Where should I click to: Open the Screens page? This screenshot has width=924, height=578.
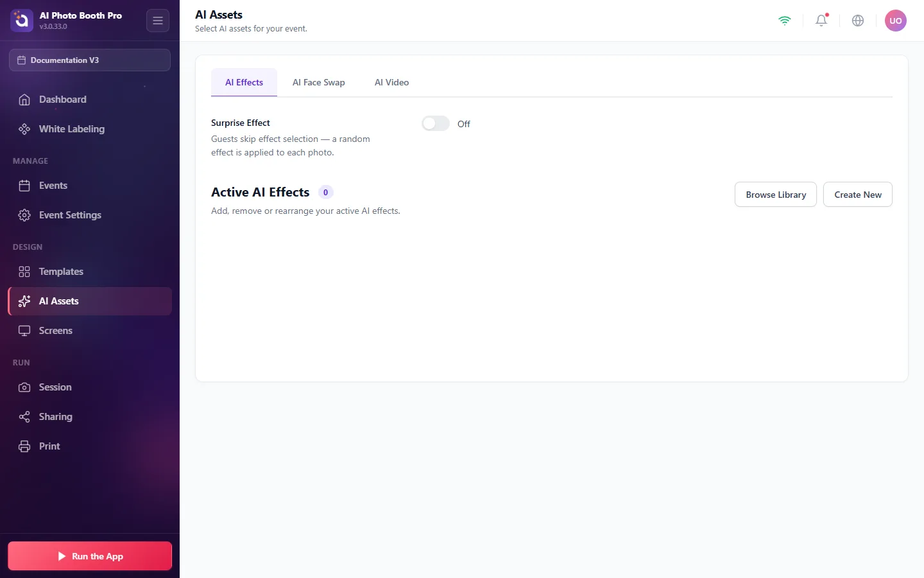click(x=90, y=331)
